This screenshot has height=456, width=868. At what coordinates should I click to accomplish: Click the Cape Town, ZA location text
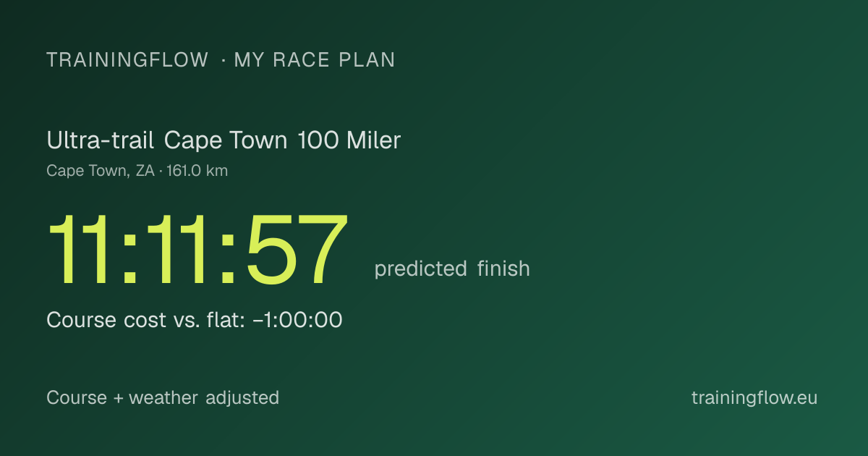[100, 171]
